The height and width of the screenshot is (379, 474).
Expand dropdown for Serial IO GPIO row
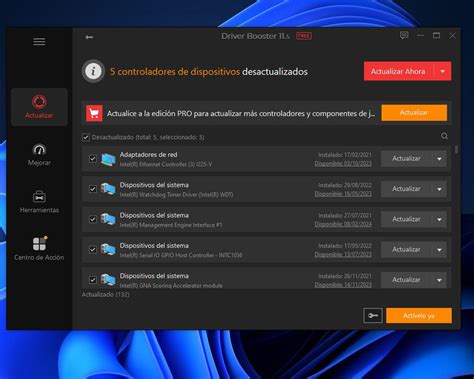pos(439,250)
